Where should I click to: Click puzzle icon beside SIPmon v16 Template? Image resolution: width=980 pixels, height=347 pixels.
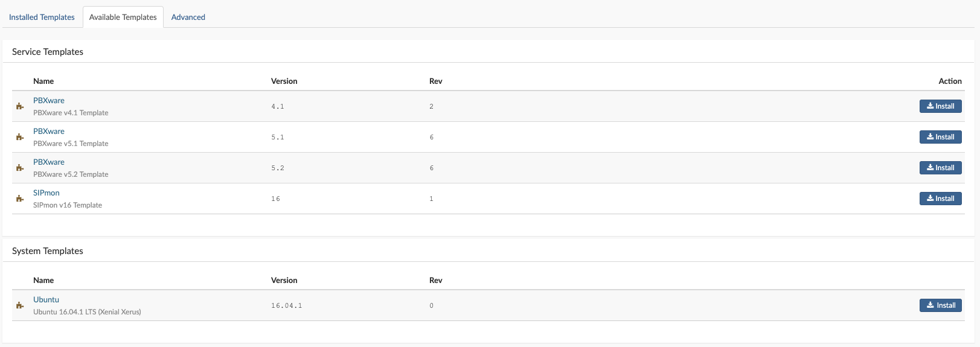point(20,199)
